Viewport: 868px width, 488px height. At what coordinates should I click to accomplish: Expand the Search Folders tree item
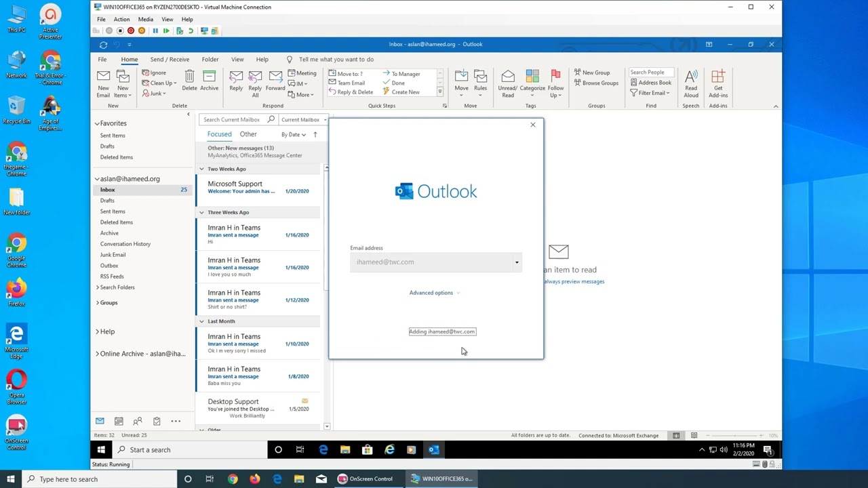(97, 287)
